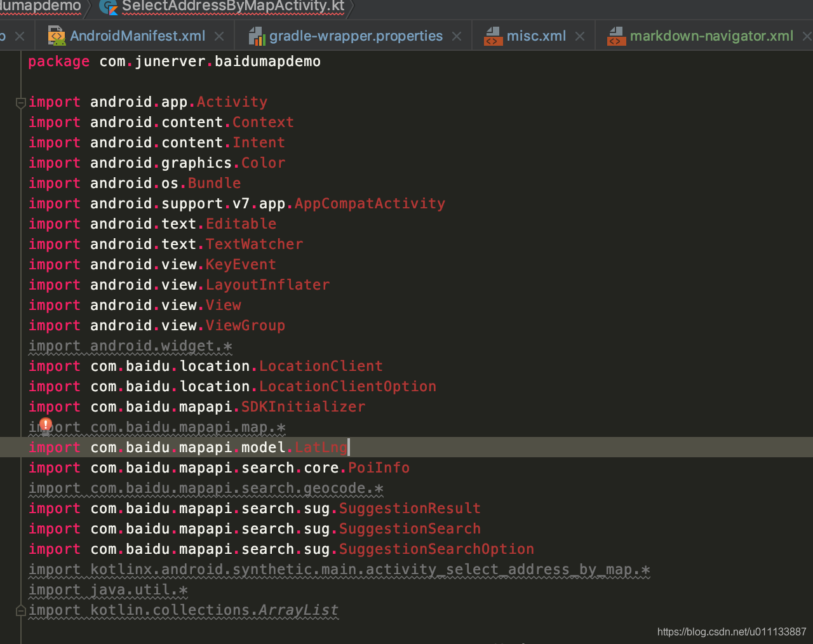The image size is (813, 644).
Task: Click the android.view.View import
Action: pos(135,305)
